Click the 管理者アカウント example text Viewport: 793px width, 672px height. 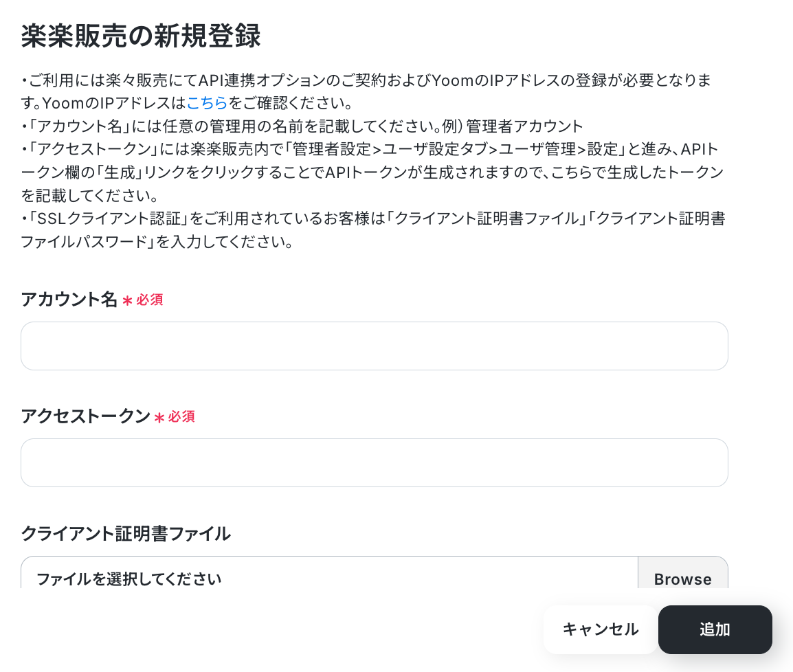524,126
